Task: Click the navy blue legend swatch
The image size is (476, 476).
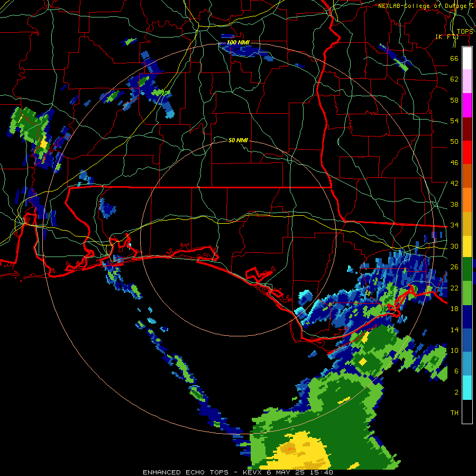Action: (467, 317)
